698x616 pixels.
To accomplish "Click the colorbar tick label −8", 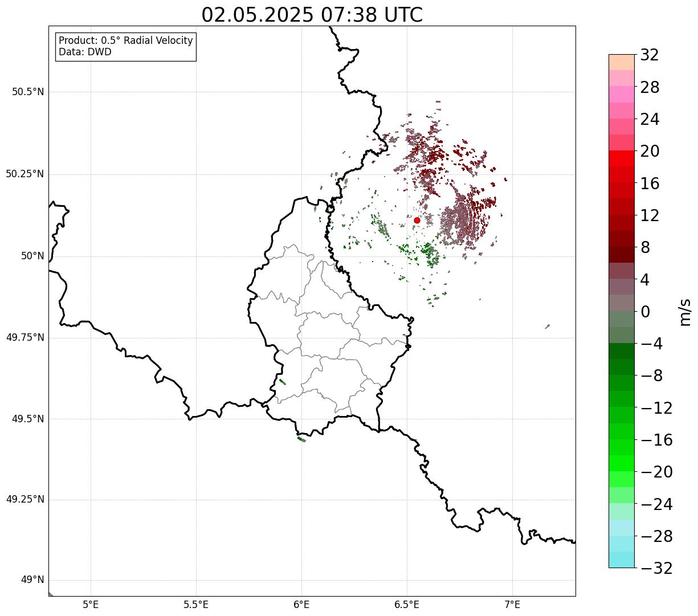I will (x=652, y=376).
